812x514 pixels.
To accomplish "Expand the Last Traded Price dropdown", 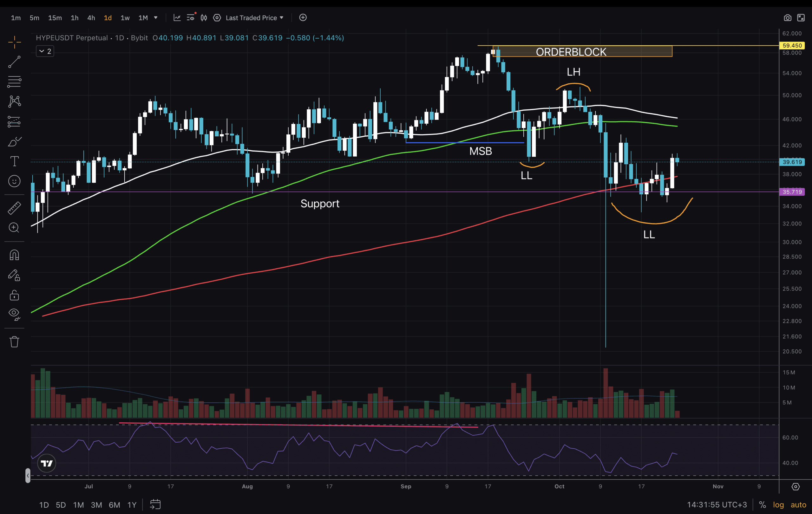I will click(x=255, y=18).
